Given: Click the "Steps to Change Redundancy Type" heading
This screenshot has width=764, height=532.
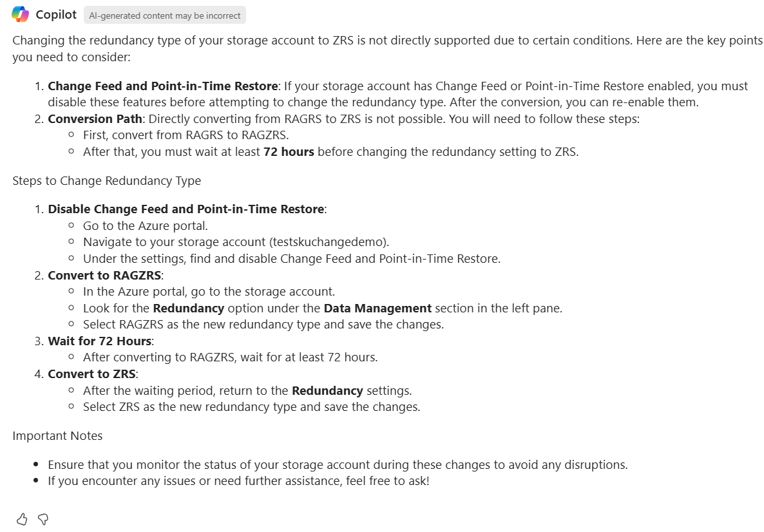Looking at the screenshot, I should point(106,180).
